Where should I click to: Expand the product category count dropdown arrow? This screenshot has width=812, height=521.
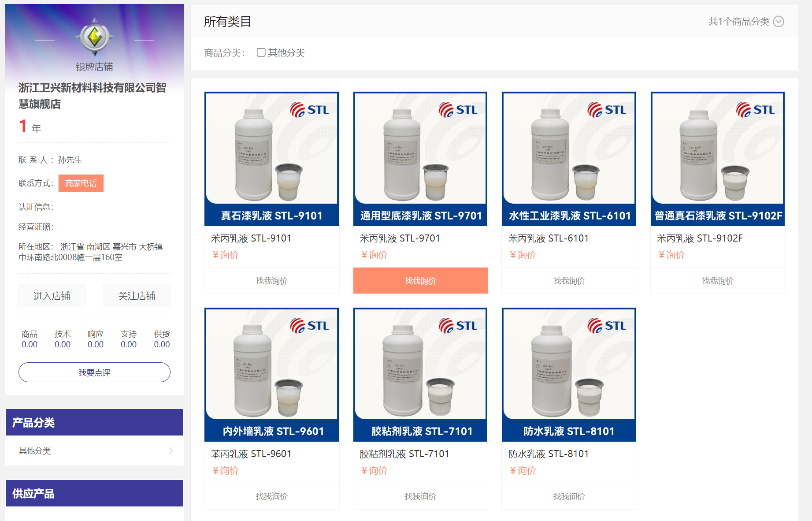point(779,22)
